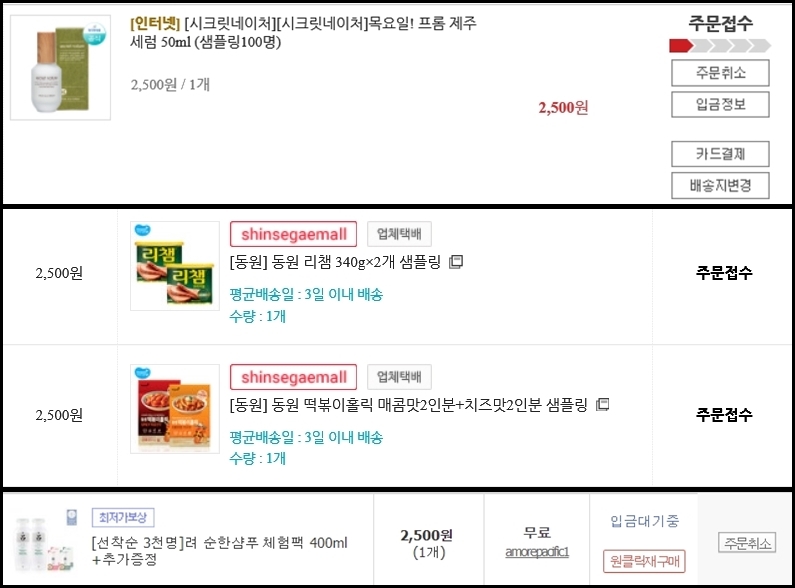Open the serum product title link
Screen dimensions: 795x588
tap(303, 32)
